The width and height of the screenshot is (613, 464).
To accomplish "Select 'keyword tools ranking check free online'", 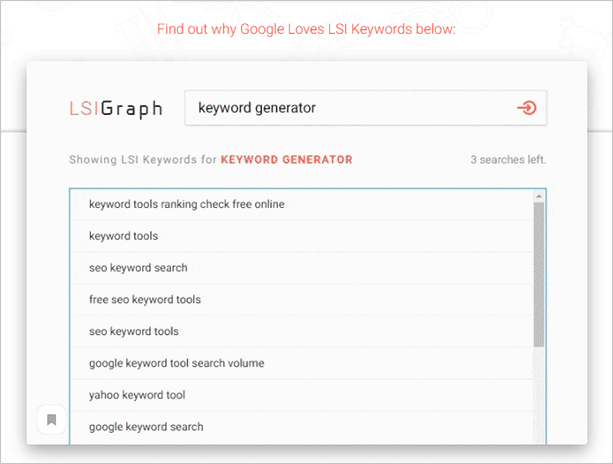I will 186,204.
